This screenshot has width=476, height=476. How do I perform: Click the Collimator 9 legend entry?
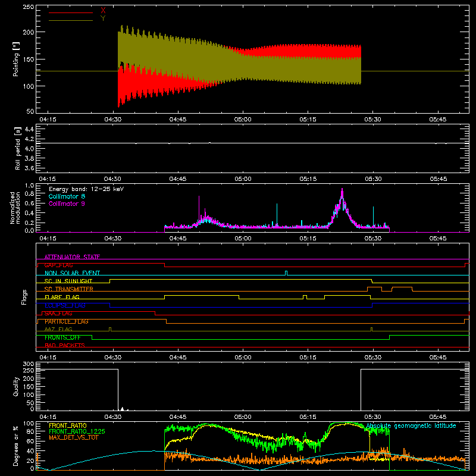pos(67,203)
